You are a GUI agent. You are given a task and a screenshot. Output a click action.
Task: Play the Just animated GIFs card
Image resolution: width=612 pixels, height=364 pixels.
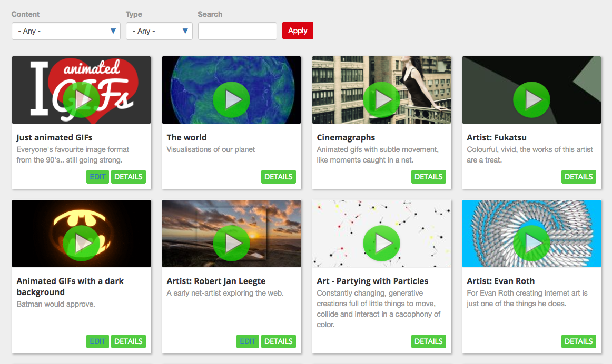(x=81, y=100)
